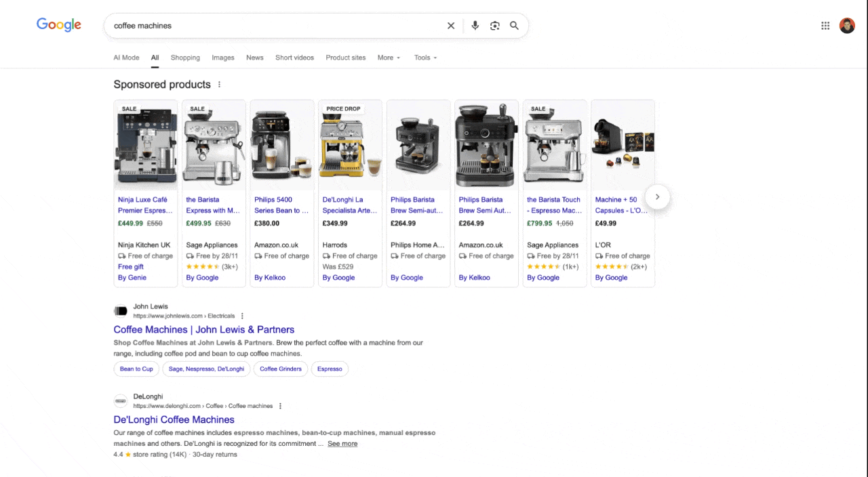Click the Google logo
Image resolution: width=868 pixels, height=477 pixels.
pos(59,25)
